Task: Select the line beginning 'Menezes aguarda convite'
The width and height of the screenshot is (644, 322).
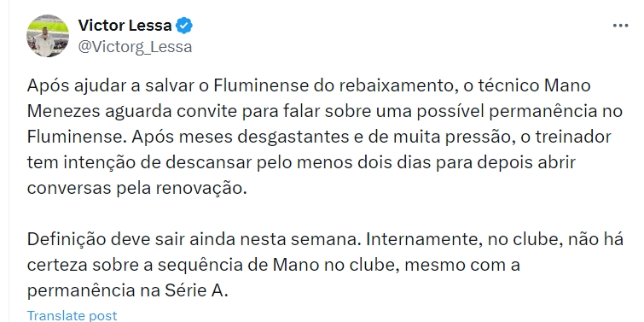Action: tap(324, 111)
